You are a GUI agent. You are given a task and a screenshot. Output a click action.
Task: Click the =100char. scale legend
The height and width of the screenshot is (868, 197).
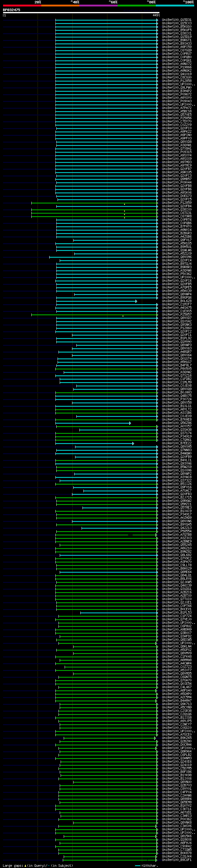147,866
